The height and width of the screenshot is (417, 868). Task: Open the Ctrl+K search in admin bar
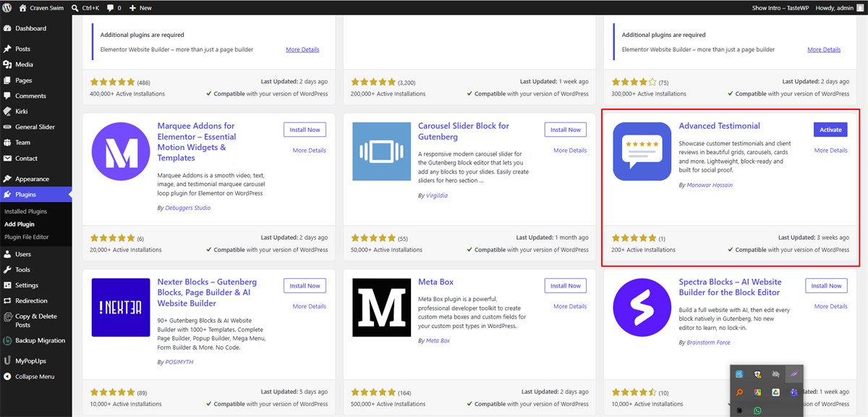[86, 7]
